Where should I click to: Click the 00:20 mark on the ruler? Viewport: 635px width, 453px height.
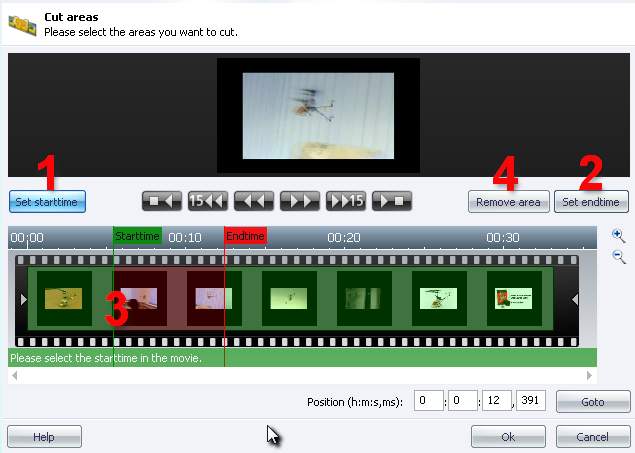point(344,237)
